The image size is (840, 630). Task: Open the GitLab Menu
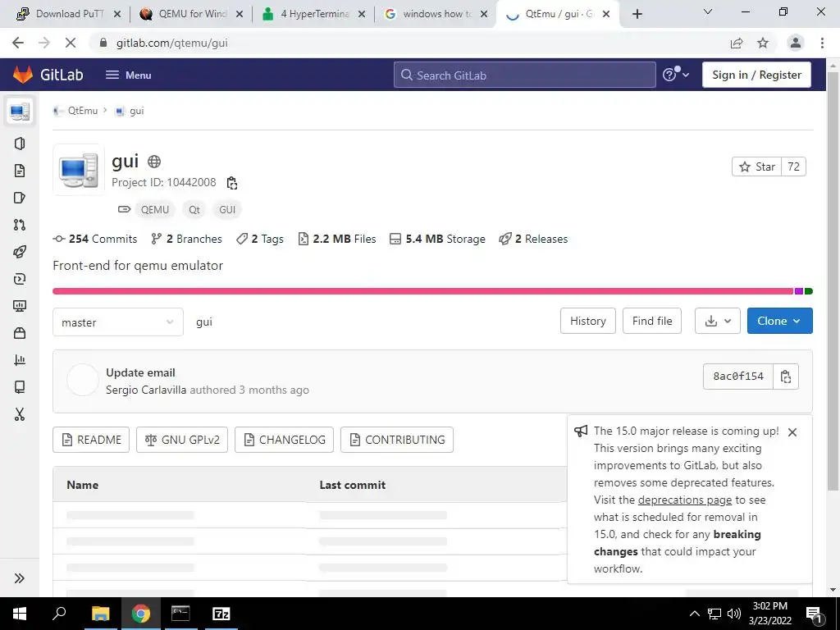coord(129,75)
